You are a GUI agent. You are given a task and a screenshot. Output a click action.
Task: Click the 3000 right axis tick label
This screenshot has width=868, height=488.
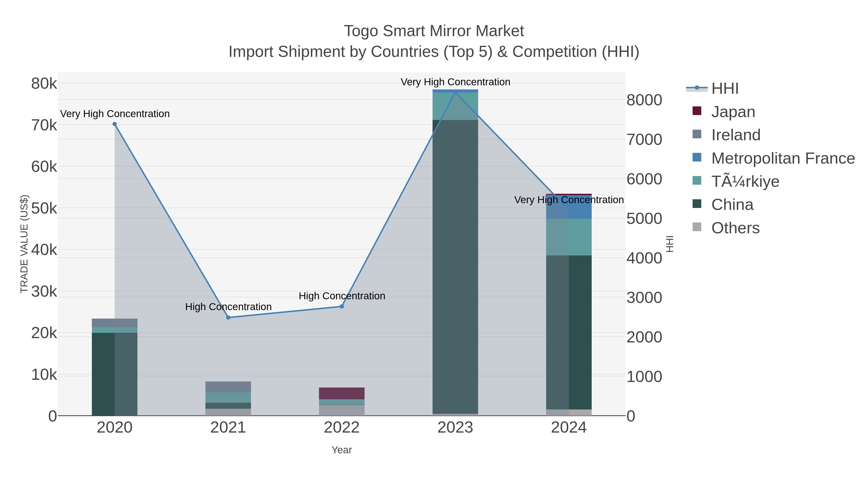[644, 298]
